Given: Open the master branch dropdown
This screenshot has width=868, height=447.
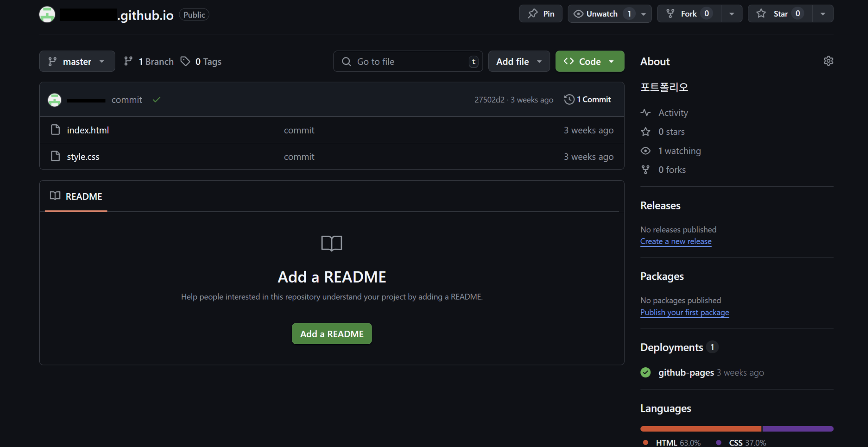Looking at the screenshot, I should [x=77, y=62].
